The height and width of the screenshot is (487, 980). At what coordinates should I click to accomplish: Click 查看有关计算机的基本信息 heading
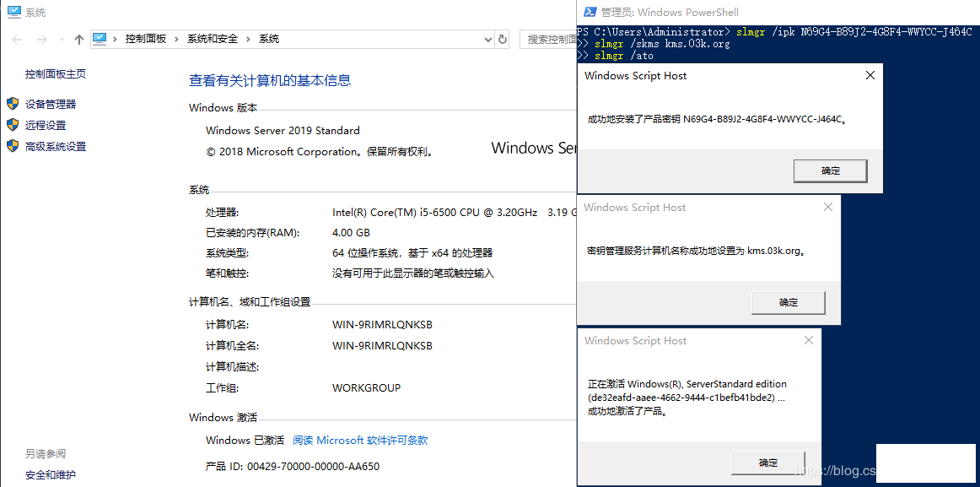pos(270,80)
